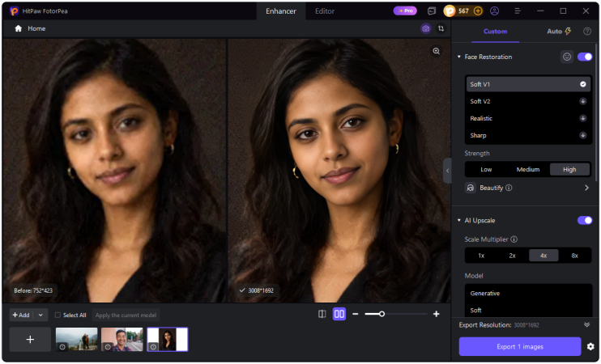Click the Beautify face icon
601x364 pixels.
(471, 188)
